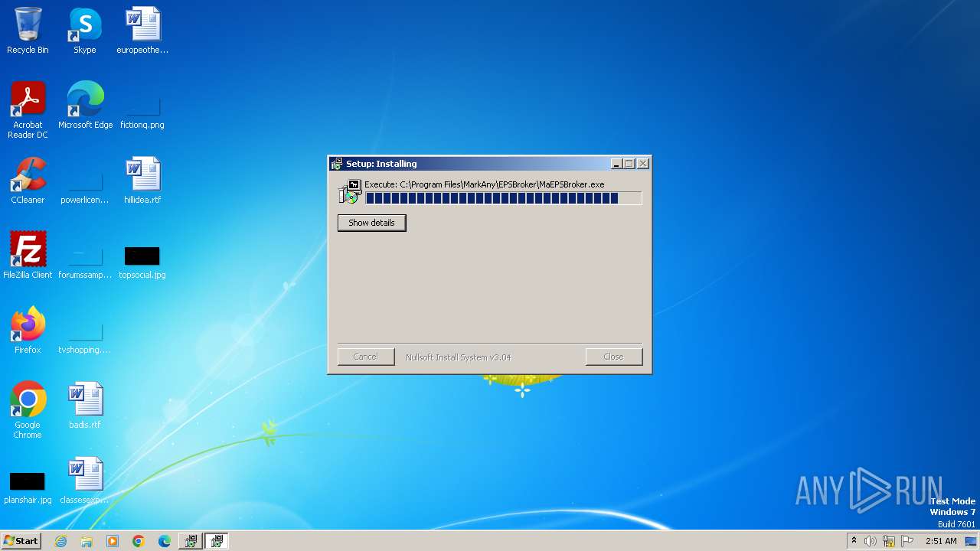The width and height of the screenshot is (980, 551).
Task: Click Nullsoft Install System v3.04 text
Action: pos(459,357)
